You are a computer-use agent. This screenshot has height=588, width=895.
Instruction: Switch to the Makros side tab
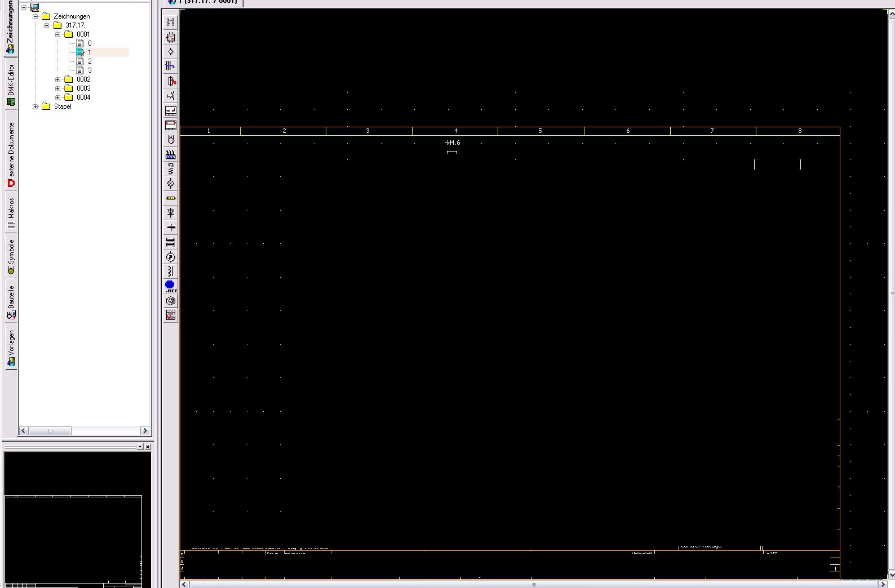(x=11, y=213)
